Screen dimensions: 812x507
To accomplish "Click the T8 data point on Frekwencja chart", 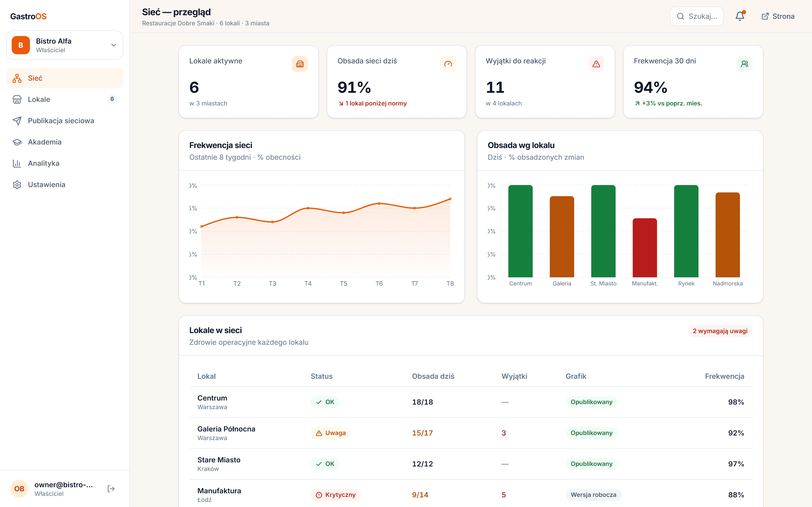I will (450, 199).
